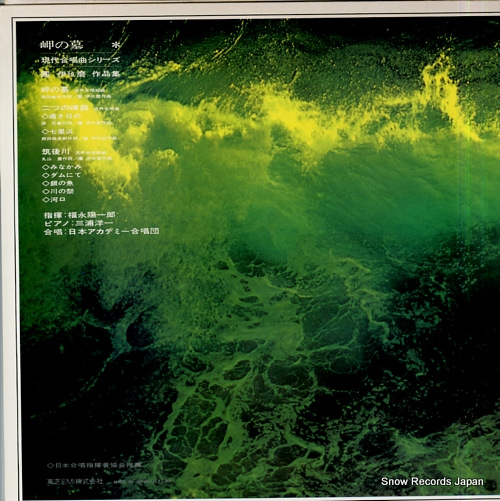Screen dimensions: 500x501
Task: Click the track '◇河口'
Action: pyautogui.click(x=54, y=199)
